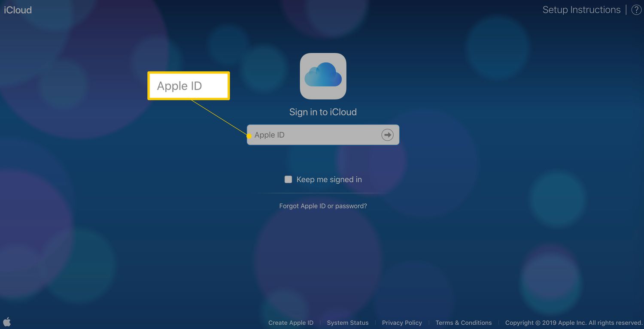644x329 pixels.
Task: Check the System Status page link
Action: tap(347, 323)
